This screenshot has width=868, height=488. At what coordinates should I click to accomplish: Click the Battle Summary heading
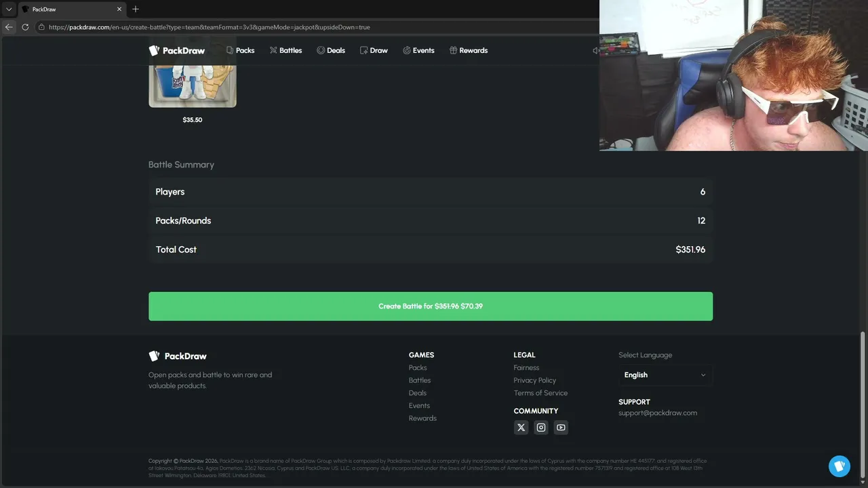pyautogui.click(x=181, y=165)
